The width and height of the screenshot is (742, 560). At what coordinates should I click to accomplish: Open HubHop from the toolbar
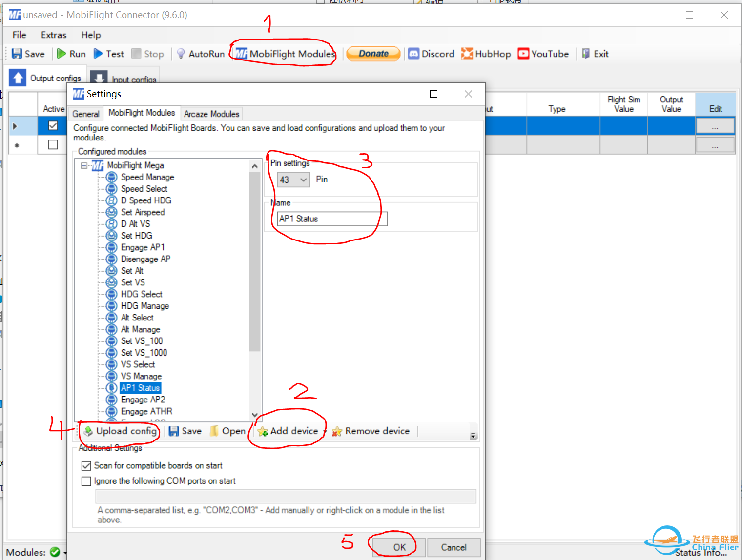pos(486,54)
